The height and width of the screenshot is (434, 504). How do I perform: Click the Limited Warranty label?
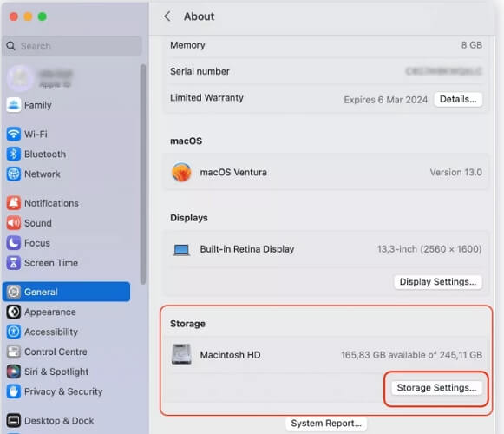point(206,97)
